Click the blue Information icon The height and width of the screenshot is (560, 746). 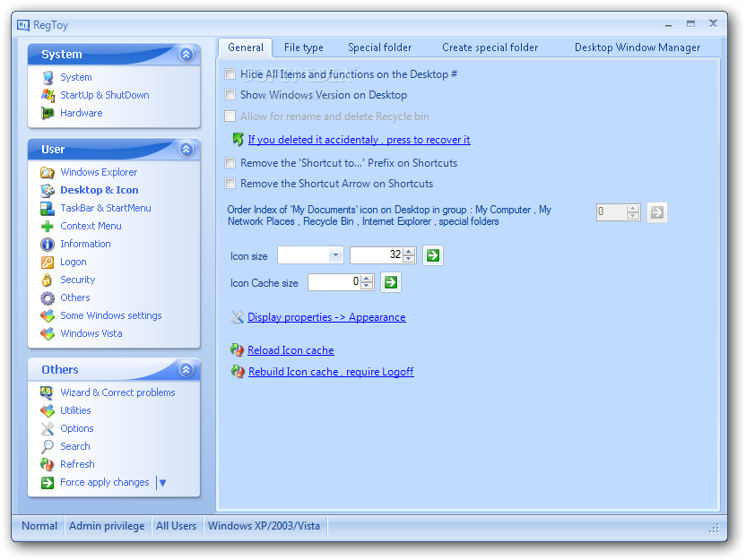pos(48,245)
